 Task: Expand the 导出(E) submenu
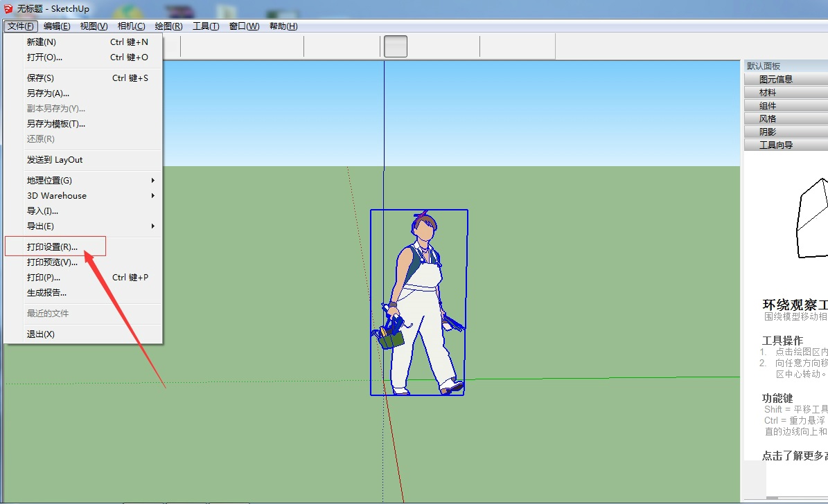click(40, 226)
